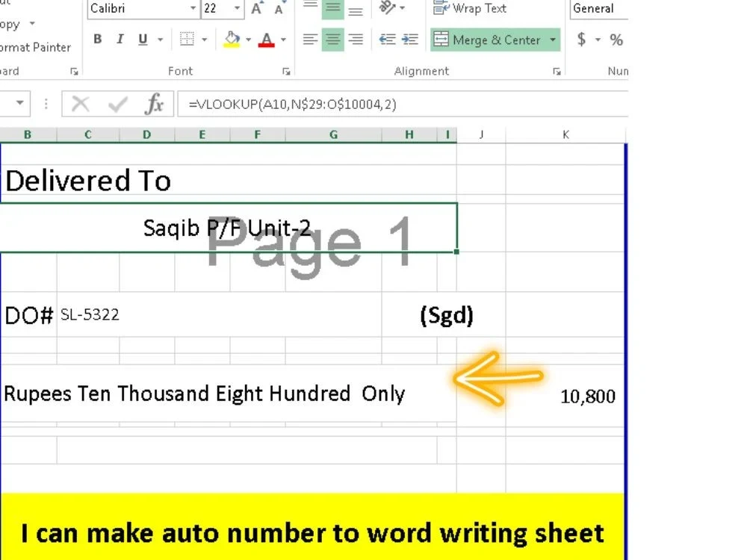Select column B header

[x=28, y=134]
